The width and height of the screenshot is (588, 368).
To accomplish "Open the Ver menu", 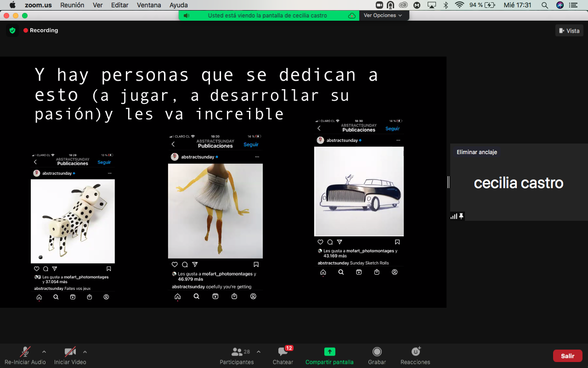I will [98, 5].
